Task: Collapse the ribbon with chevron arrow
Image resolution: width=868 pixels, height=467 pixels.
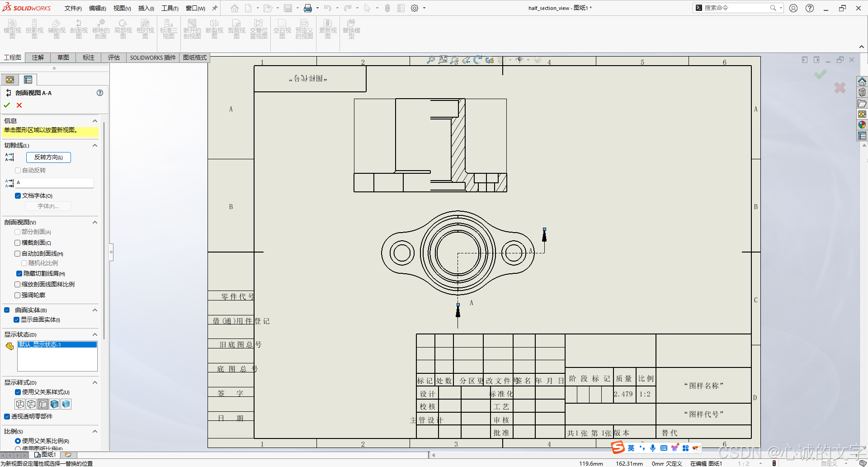Action: (862, 47)
